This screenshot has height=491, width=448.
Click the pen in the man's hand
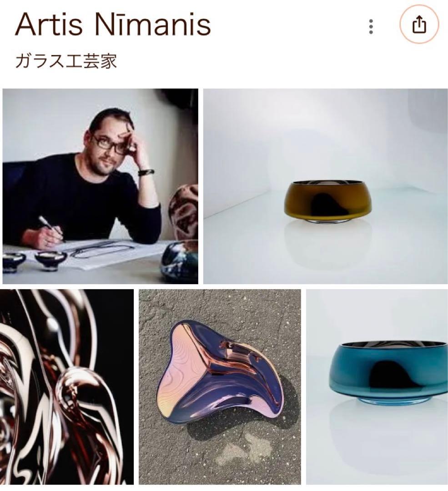click(52, 228)
